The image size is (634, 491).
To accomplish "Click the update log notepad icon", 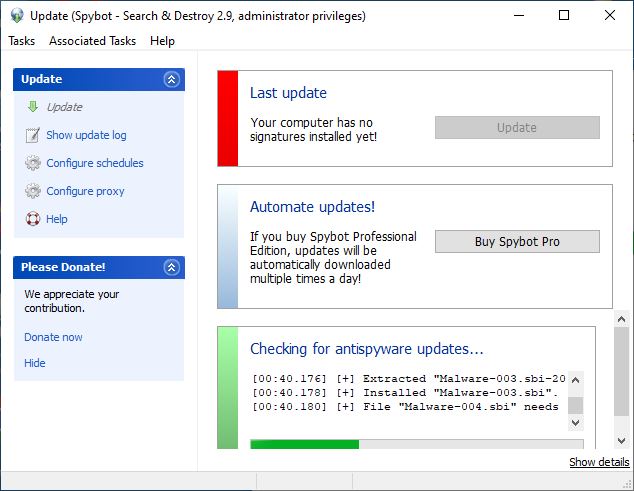I will click(32, 135).
